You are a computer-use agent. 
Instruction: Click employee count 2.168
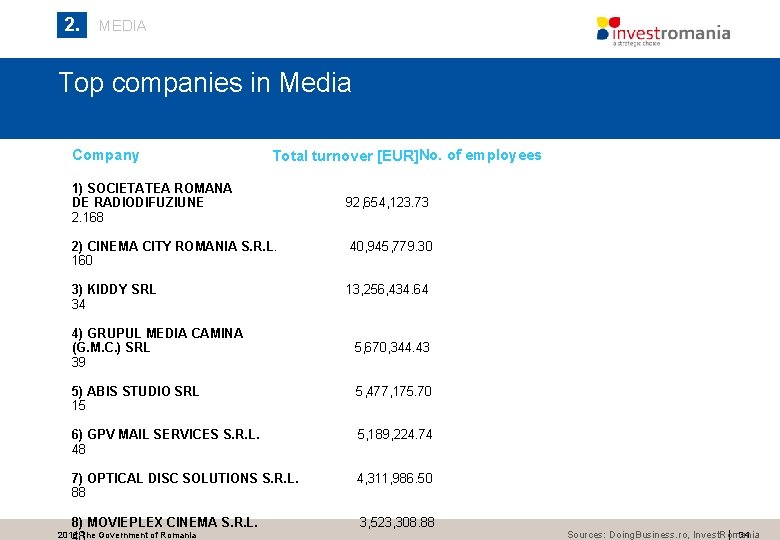click(x=88, y=217)
